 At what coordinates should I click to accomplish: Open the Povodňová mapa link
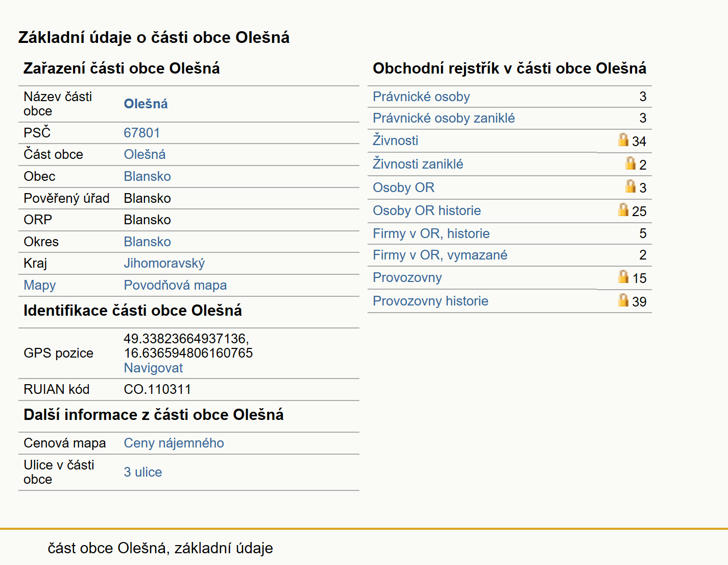pos(175,285)
